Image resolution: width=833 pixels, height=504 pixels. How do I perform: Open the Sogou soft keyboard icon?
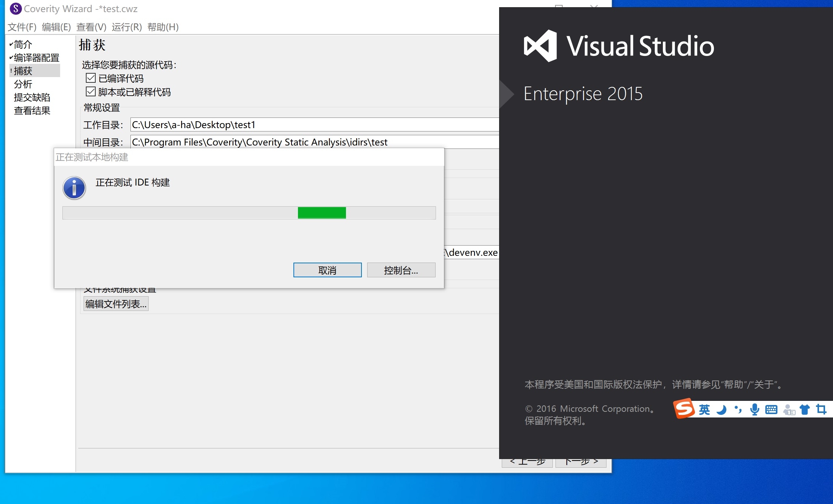click(771, 409)
